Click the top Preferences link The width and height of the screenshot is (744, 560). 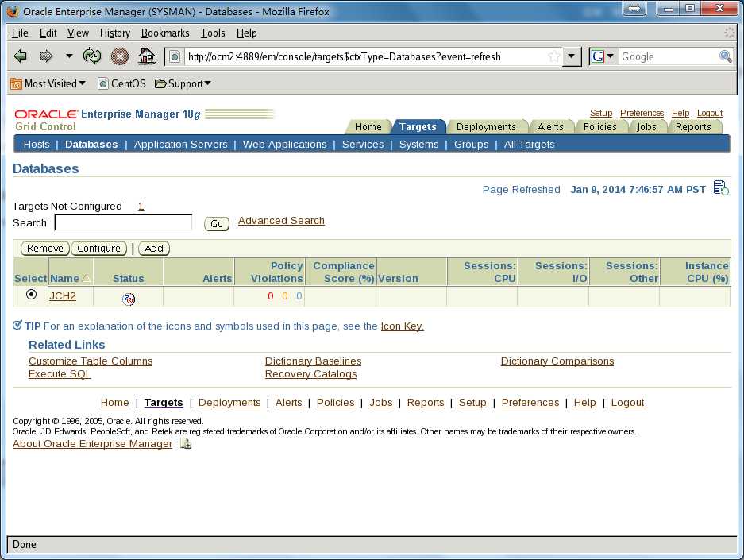coord(642,113)
